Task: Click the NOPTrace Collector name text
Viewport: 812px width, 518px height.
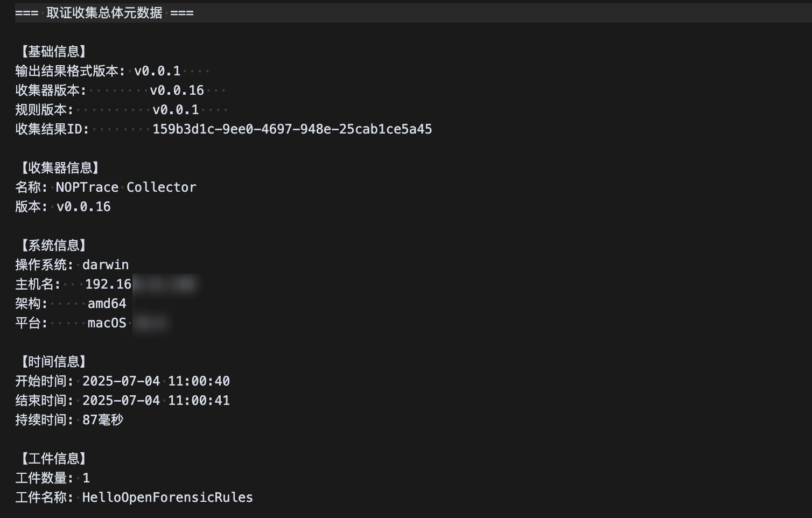Action: click(126, 187)
